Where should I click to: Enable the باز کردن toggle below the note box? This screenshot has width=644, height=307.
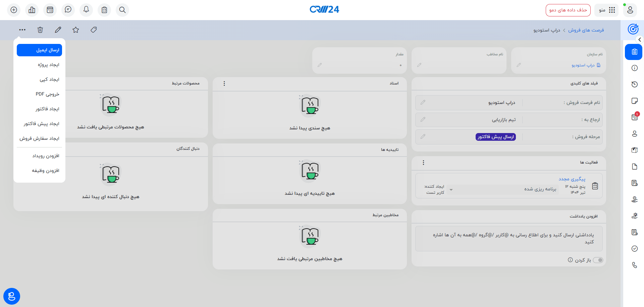coord(598,260)
